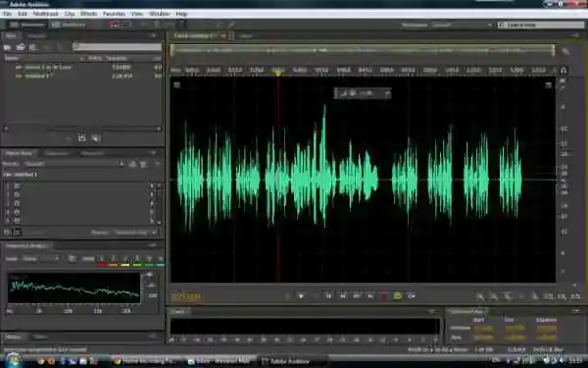Viewport: 588px width, 368px height.
Task: Click the Delete Preset trash icon
Action: [144, 164]
